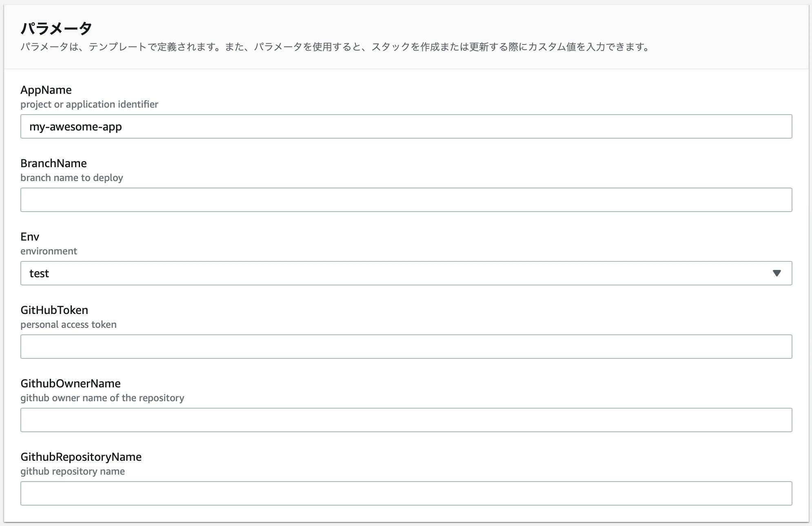Click the AppName parameter label
The height and width of the screenshot is (526, 812).
pos(46,90)
